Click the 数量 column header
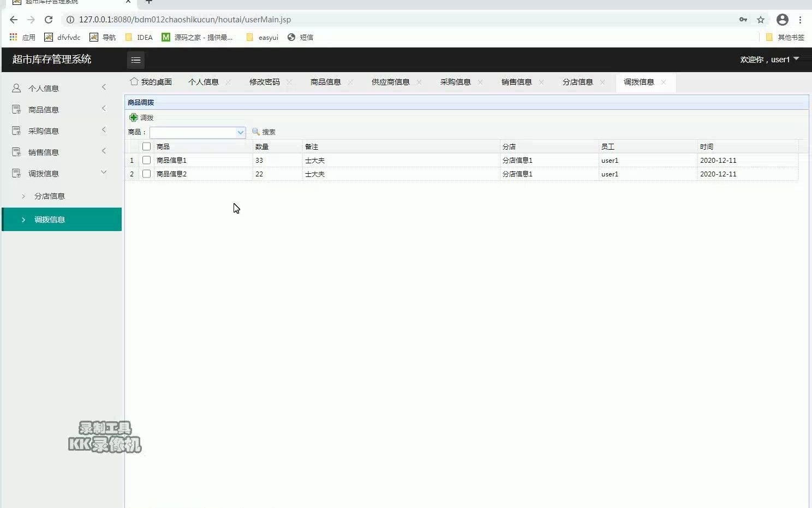The height and width of the screenshot is (508, 812). click(278, 146)
